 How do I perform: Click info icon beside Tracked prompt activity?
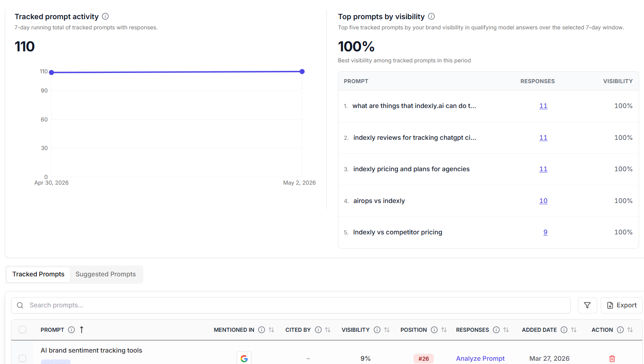pos(105,16)
